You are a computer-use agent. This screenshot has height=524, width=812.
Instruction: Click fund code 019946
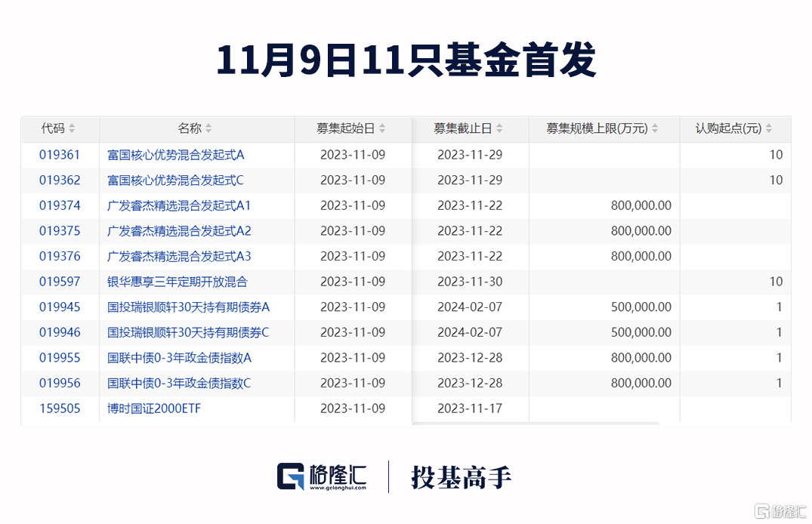tap(60, 332)
